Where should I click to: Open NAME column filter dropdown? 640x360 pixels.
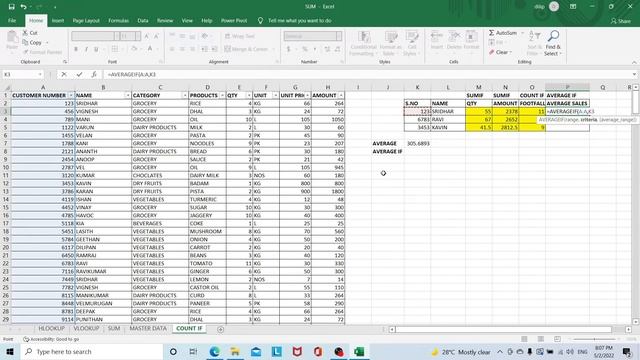coord(127,95)
